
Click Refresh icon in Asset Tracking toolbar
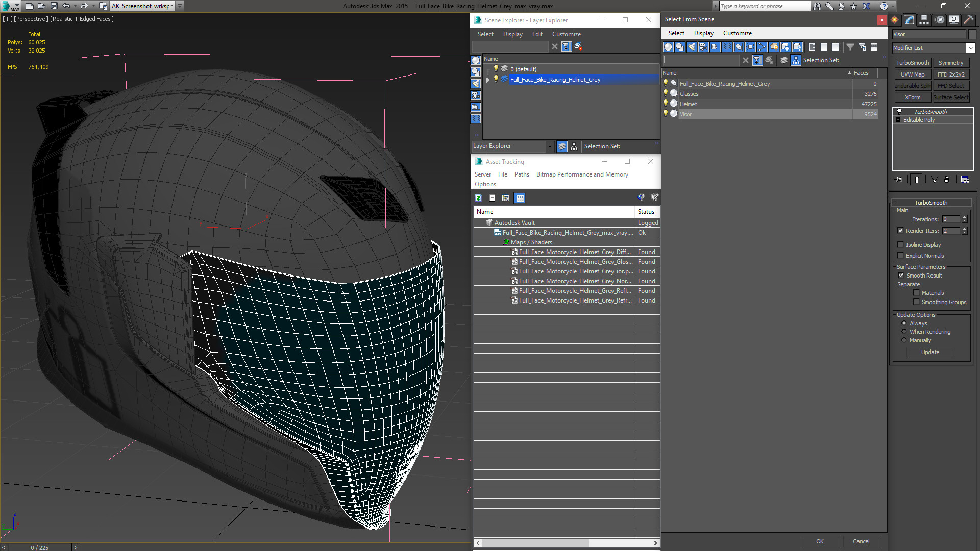478,198
